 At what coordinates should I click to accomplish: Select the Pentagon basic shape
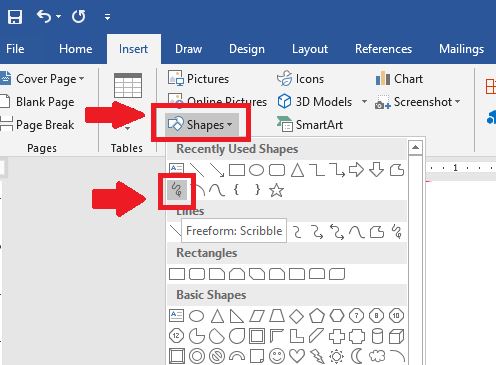click(317, 316)
